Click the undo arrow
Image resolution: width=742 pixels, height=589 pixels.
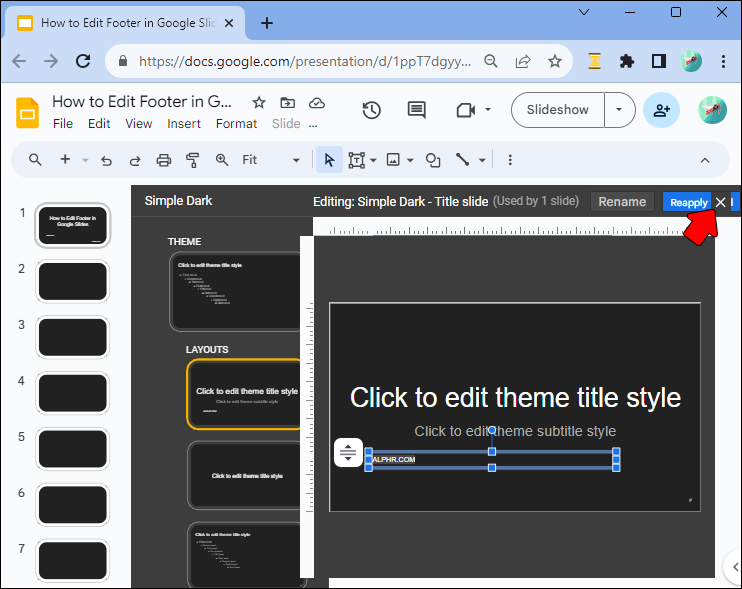point(108,160)
